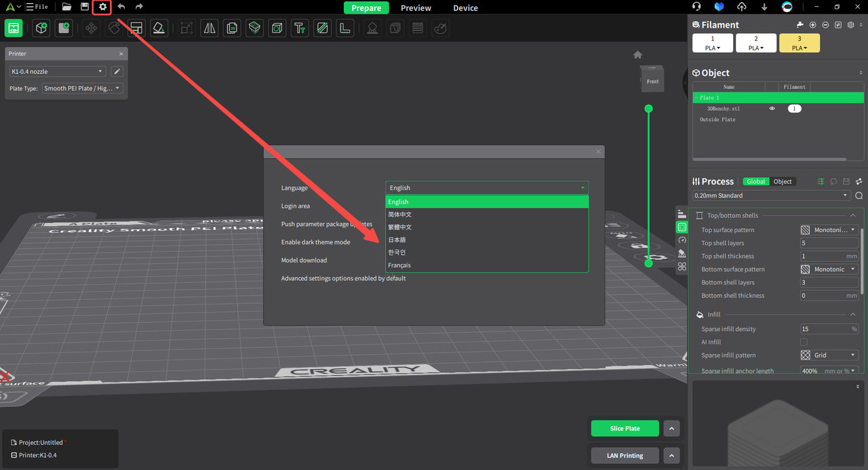Collapse the Top/bottom shells section
Viewport: 868px width, 470px height.
(x=852, y=215)
